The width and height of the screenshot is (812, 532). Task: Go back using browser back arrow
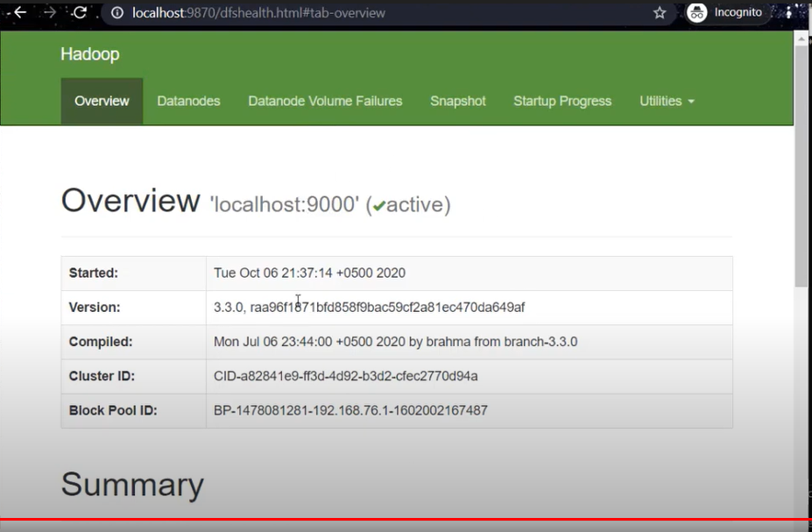point(19,12)
